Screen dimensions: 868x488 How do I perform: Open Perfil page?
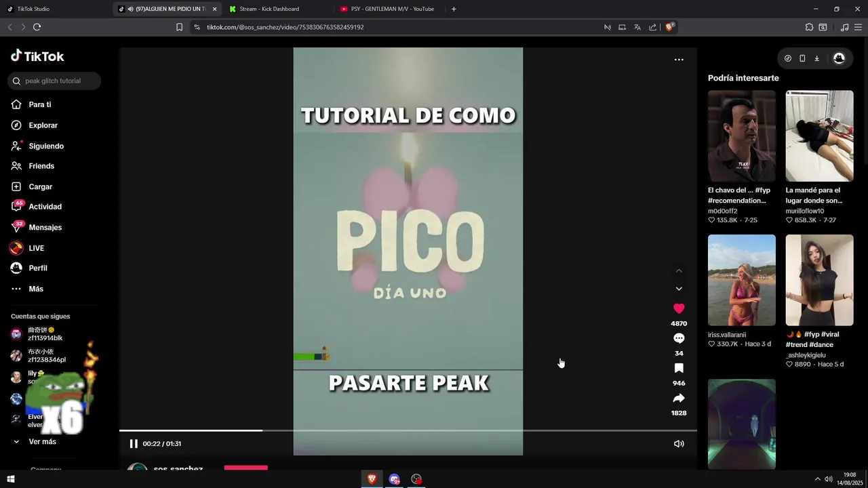click(x=38, y=268)
